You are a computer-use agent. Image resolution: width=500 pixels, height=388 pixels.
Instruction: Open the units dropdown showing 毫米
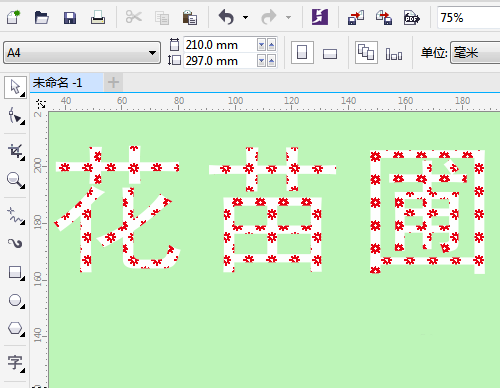(475, 53)
